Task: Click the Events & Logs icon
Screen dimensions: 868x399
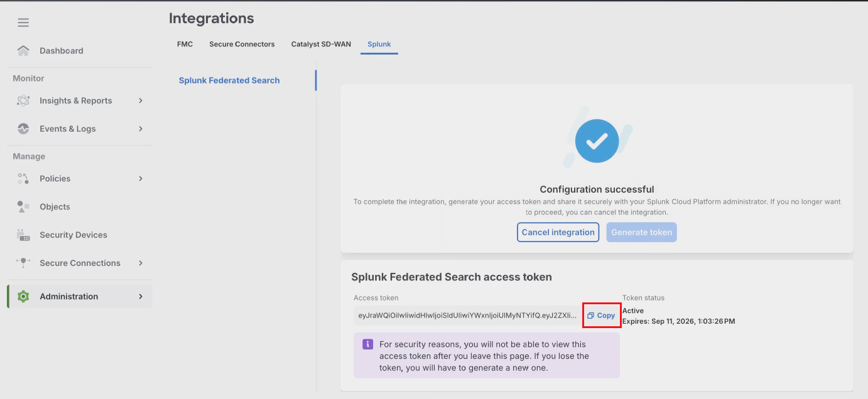Action: [x=23, y=129]
